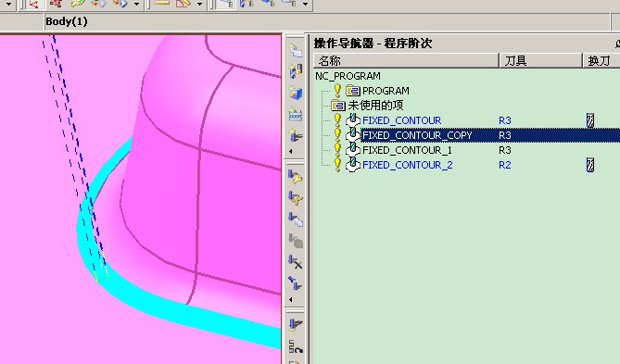Click status bulb beside PROGRAM folder
Screen dimensions: 620x364
click(x=337, y=91)
